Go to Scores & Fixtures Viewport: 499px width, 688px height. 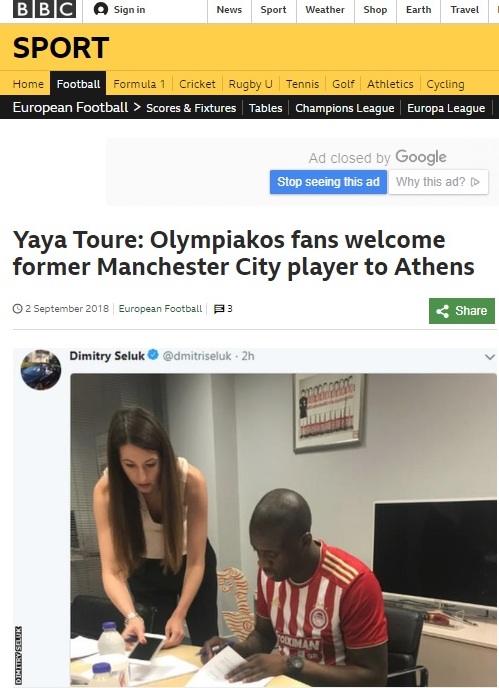coord(191,108)
